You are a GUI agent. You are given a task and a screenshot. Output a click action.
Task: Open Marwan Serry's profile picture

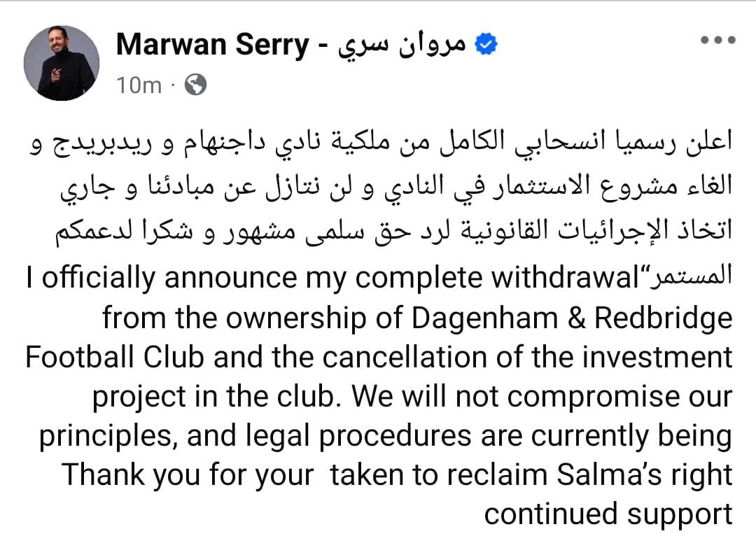[62, 63]
